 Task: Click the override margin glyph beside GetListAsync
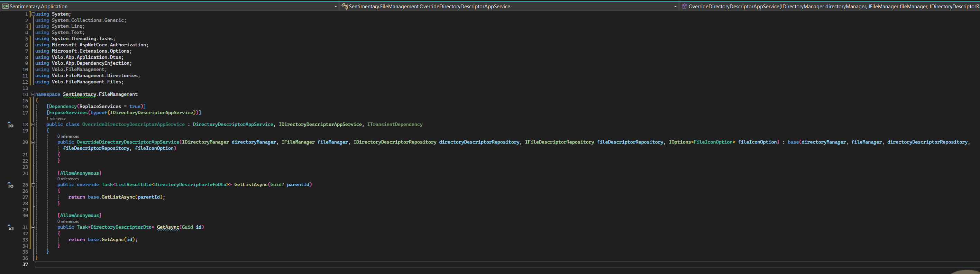click(x=11, y=185)
